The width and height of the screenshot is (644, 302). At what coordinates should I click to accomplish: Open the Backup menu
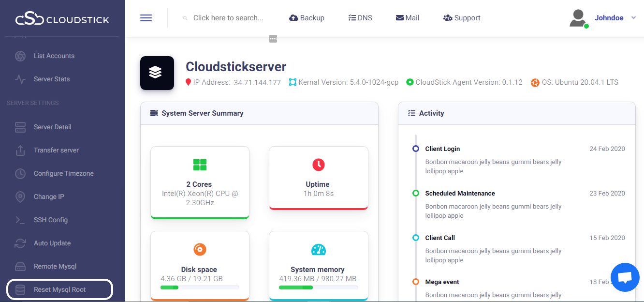[307, 18]
